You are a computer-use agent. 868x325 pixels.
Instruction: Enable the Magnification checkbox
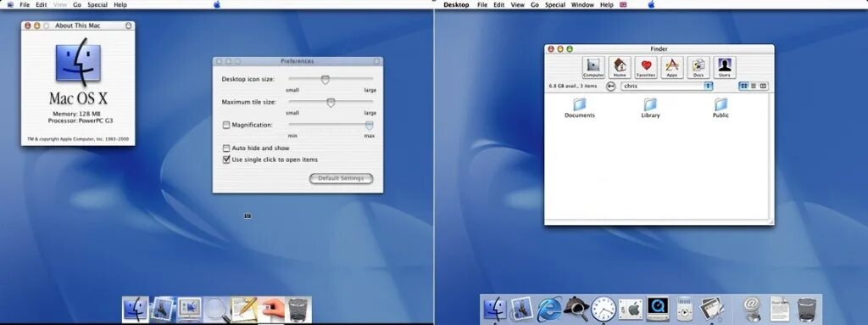coord(225,126)
